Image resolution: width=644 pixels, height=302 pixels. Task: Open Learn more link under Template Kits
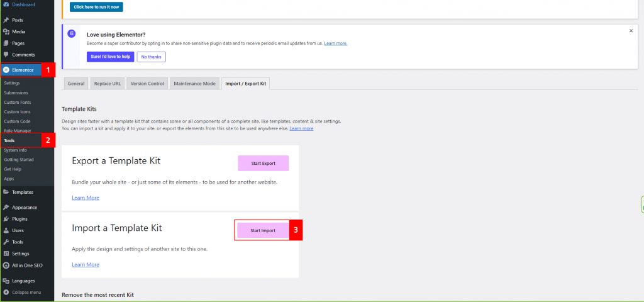pos(301,128)
